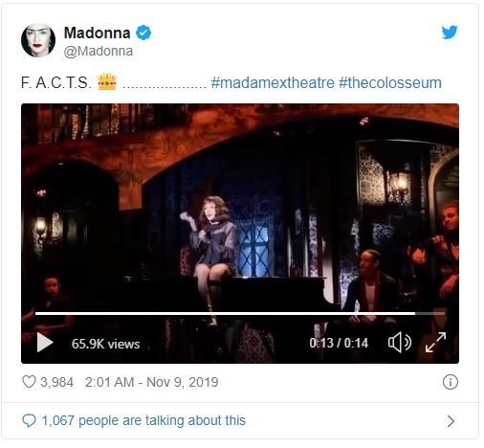Screen dimensions: 484x448
Task: Click the crown emoji in tweet
Action: [107, 81]
